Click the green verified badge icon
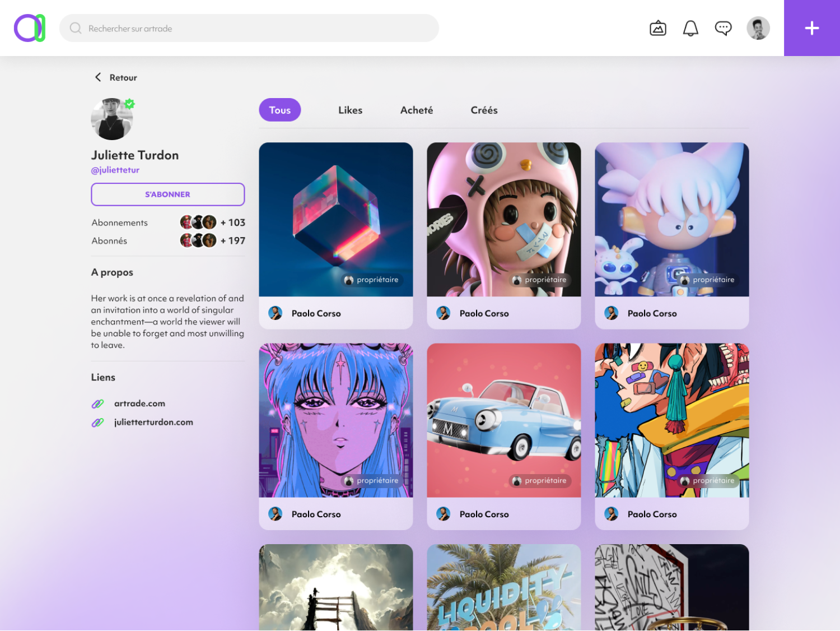 point(130,104)
